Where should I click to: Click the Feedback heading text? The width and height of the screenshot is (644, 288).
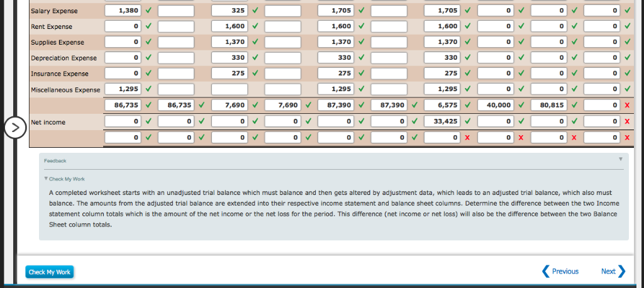point(55,160)
